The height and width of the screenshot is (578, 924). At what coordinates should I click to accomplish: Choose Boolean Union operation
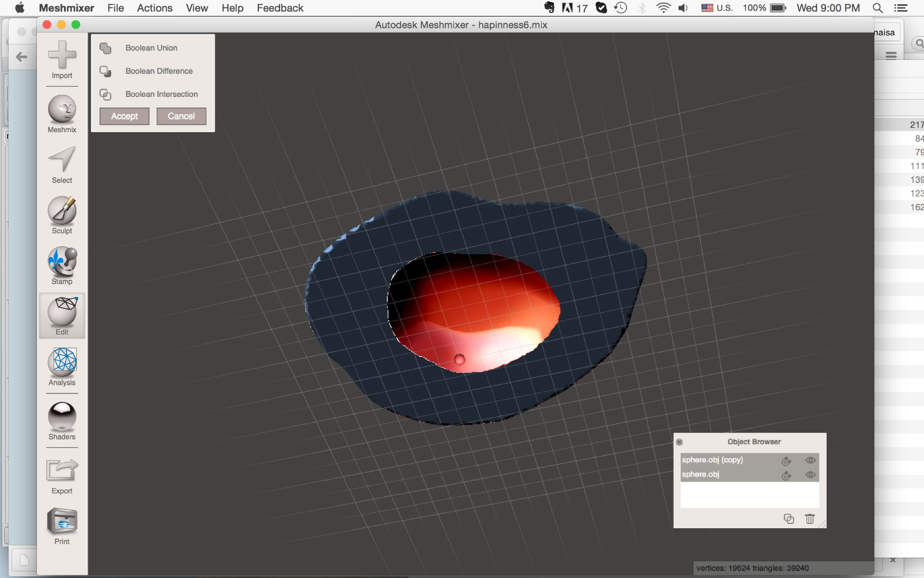coord(151,48)
